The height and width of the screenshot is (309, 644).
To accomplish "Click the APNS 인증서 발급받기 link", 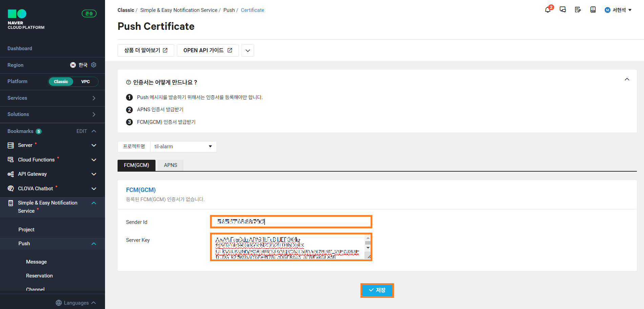I will [160, 110].
